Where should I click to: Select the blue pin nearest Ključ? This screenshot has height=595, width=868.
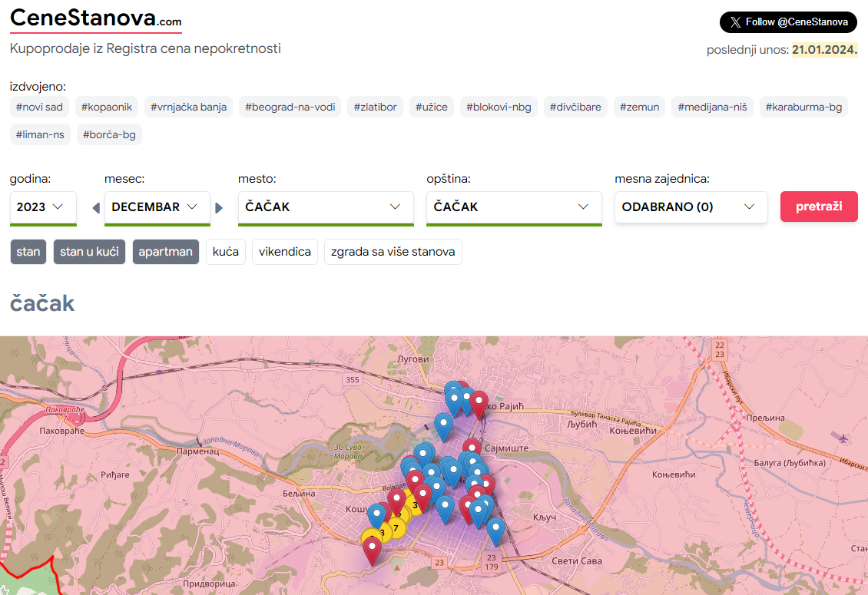tap(496, 529)
